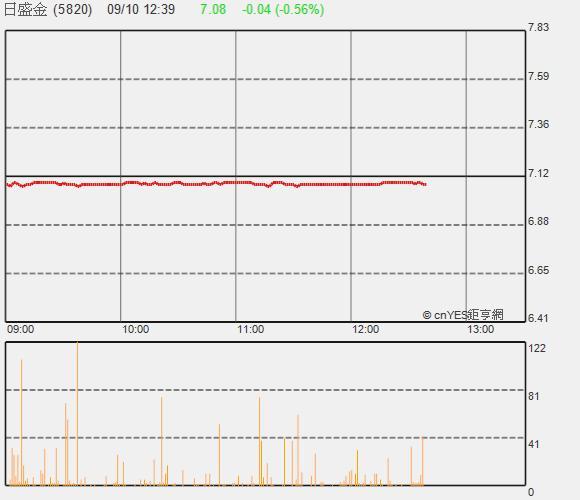Click the 09:00 time axis label

[x=21, y=329]
